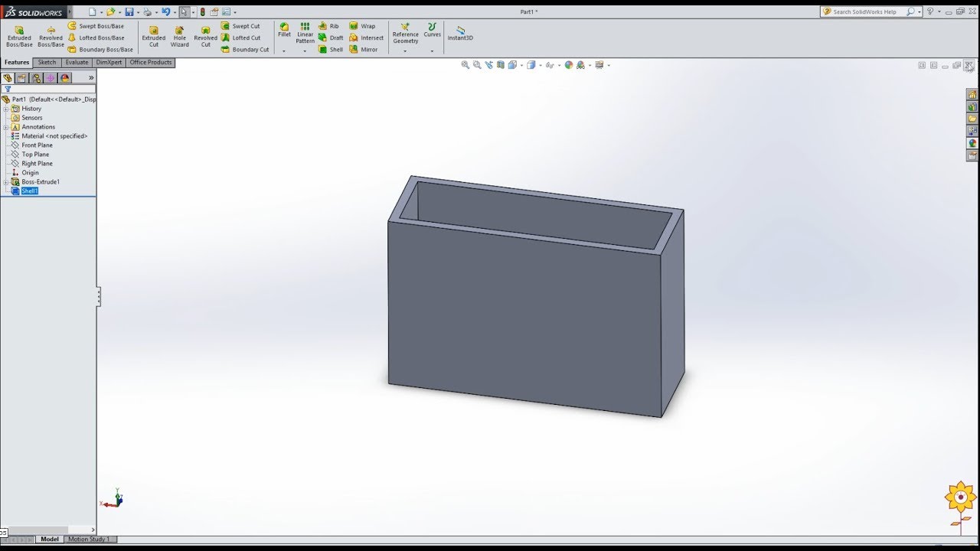Select the Draft feature
980x551 pixels.
point(331,37)
